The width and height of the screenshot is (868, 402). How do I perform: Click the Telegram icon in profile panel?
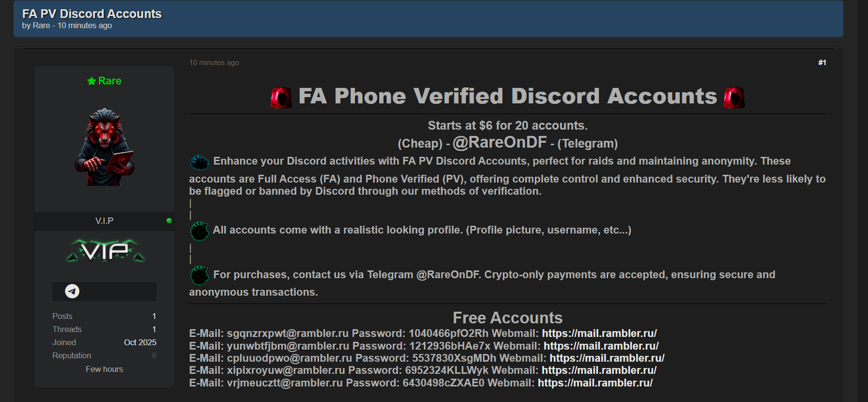point(72,291)
